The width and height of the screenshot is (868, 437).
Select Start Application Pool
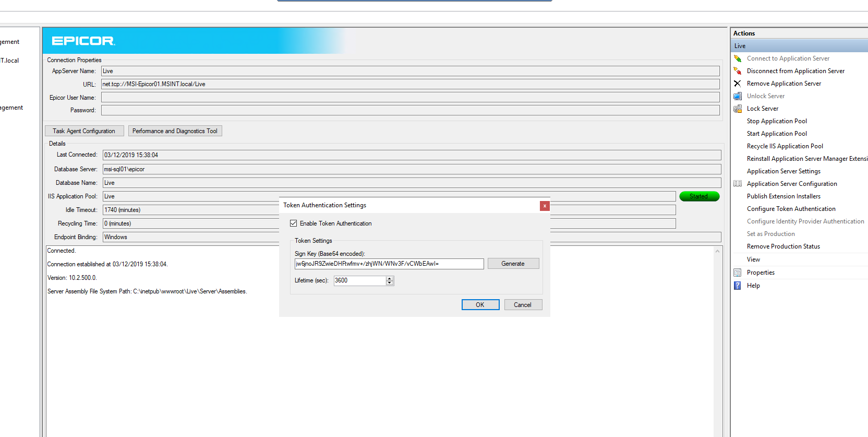pyautogui.click(x=777, y=134)
